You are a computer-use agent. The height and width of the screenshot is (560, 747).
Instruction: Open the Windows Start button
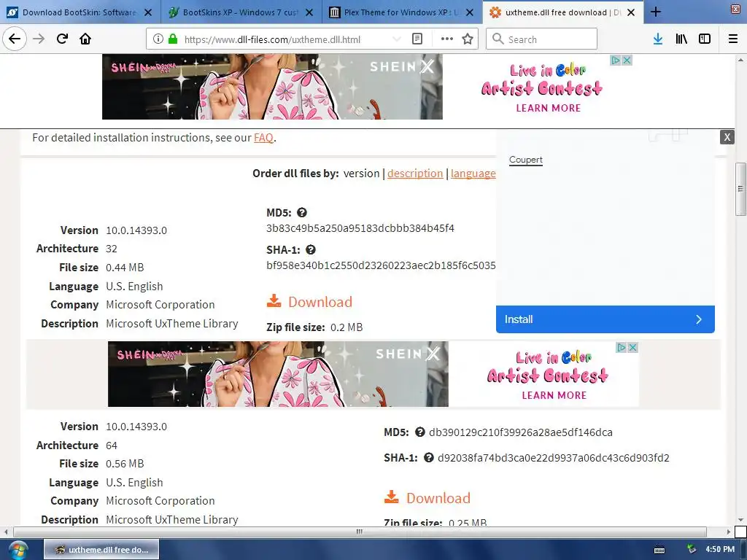tap(18, 550)
